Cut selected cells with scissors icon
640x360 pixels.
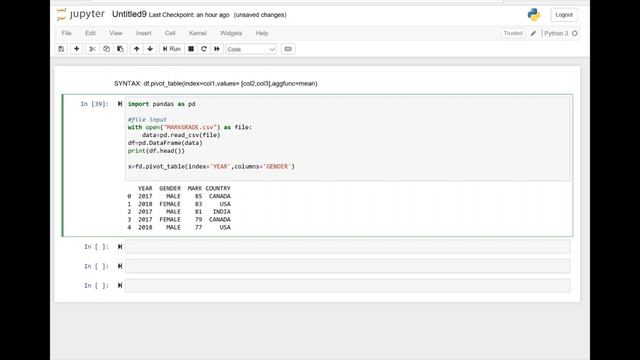93,49
